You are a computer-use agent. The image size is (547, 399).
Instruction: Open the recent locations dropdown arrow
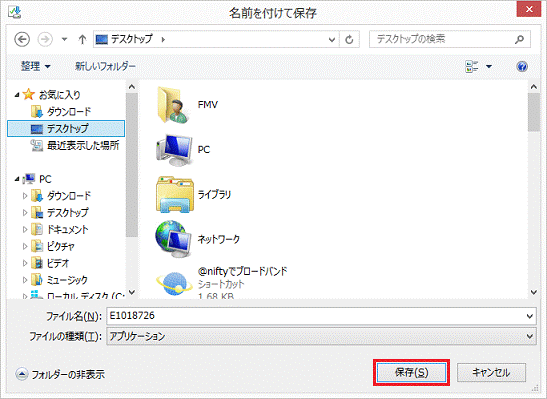point(64,39)
